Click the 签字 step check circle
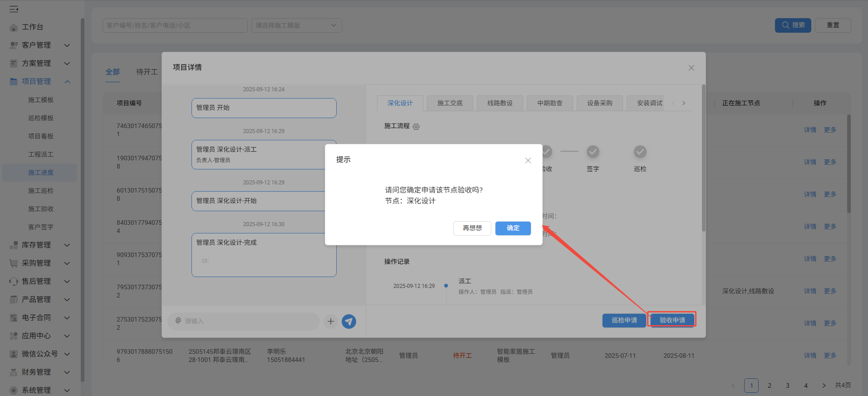Screen dimensions: 868x396 click(593, 152)
